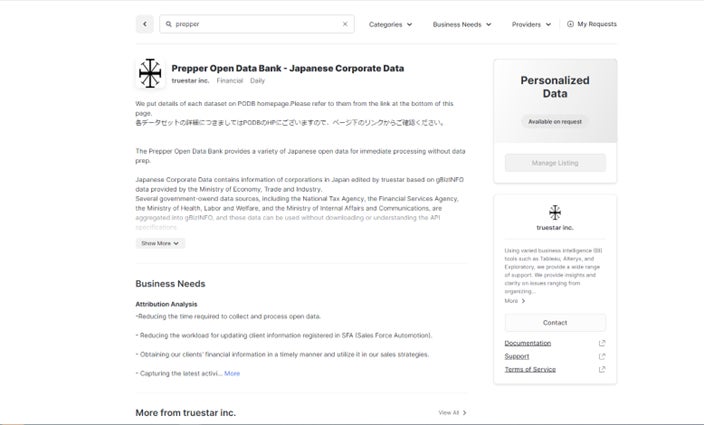Click the truestar logo in provider card
Image resolution: width=704 pixels, height=425 pixels.
[x=555, y=212]
